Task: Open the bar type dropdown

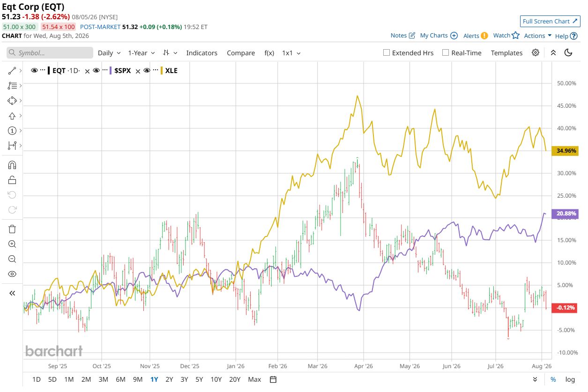Action: [170, 53]
